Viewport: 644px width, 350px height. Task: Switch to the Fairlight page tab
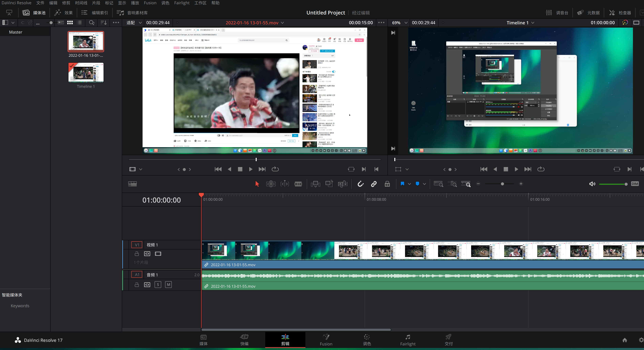click(407, 340)
